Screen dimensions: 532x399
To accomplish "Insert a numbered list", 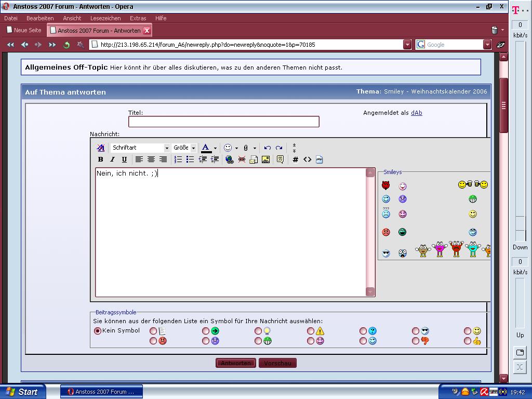I will 178,159.
